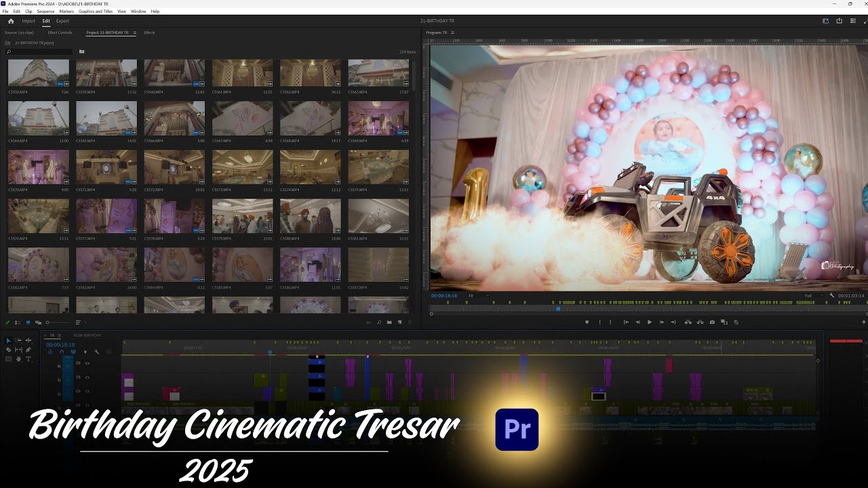Image resolution: width=868 pixels, height=488 pixels.
Task: Open the Workspaces dropdown at top right
Action: 825,21
